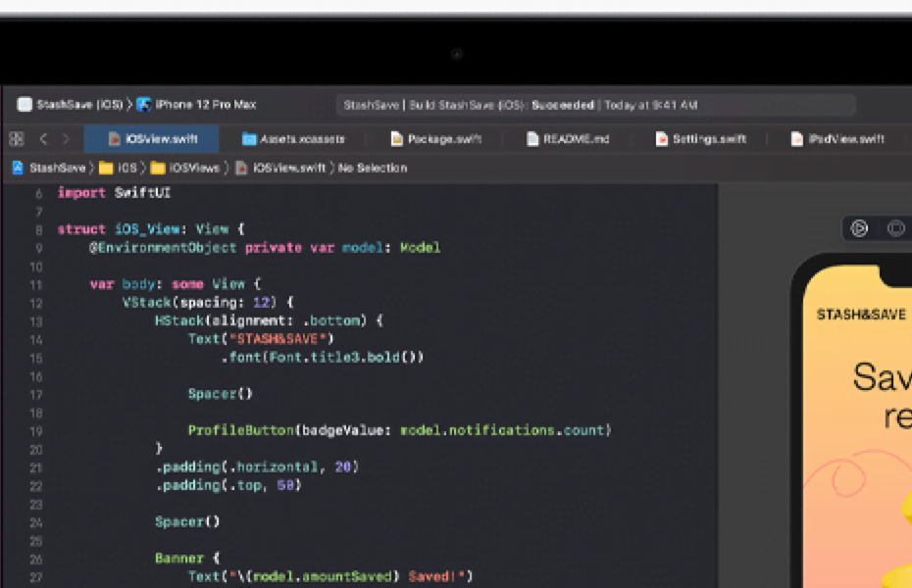Viewport: 912px width, 588px height.
Task: Go forward with the right arrow
Action: coord(66,139)
